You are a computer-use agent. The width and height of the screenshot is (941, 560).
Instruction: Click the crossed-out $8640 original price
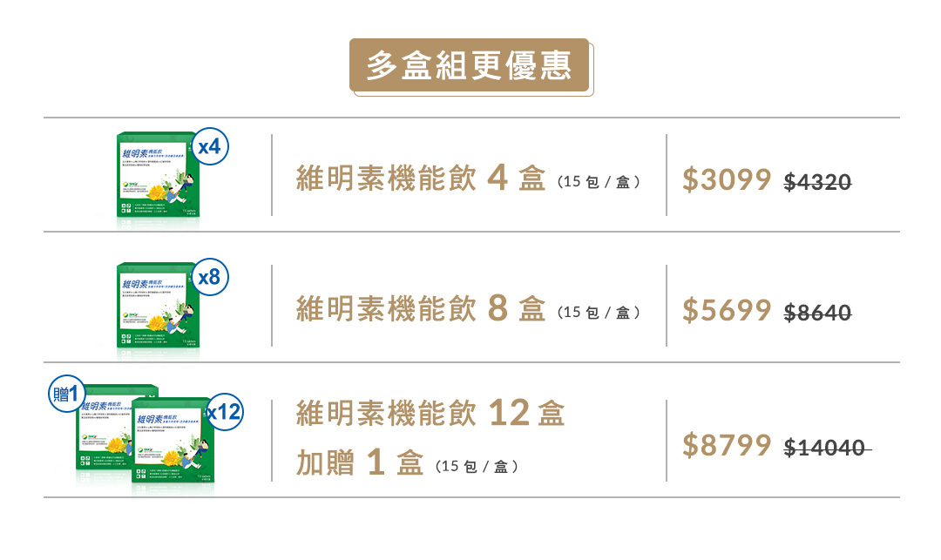click(x=817, y=312)
